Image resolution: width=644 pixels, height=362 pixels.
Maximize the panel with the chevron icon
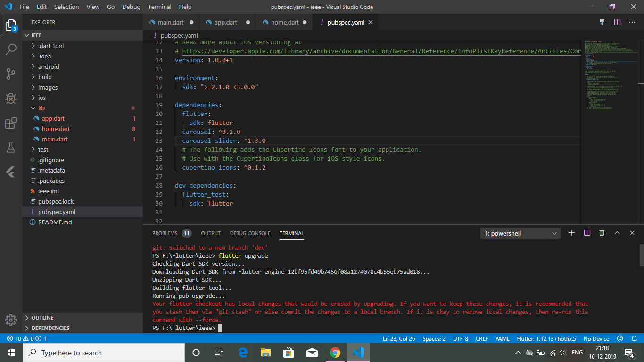[617, 232]
